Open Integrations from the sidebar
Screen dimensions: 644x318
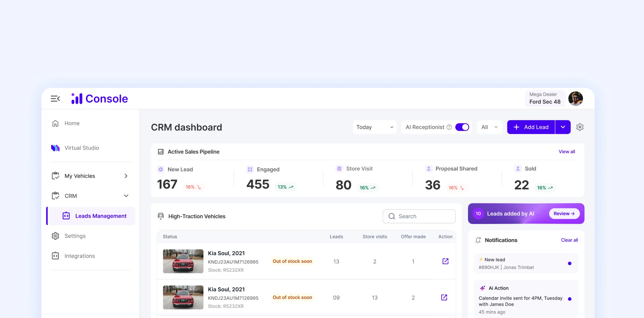tap(80, 256)
